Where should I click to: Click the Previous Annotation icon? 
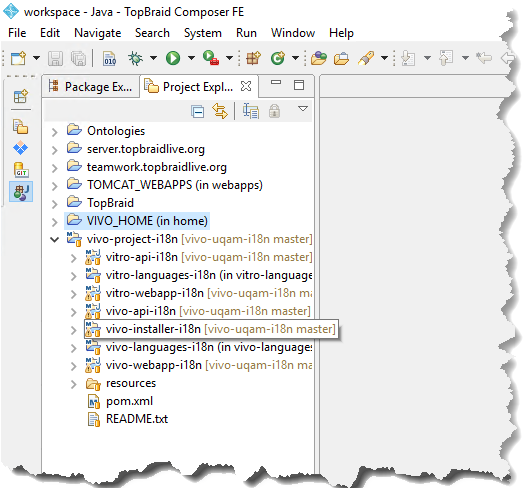pyautogui.click(x=446, y=58)
